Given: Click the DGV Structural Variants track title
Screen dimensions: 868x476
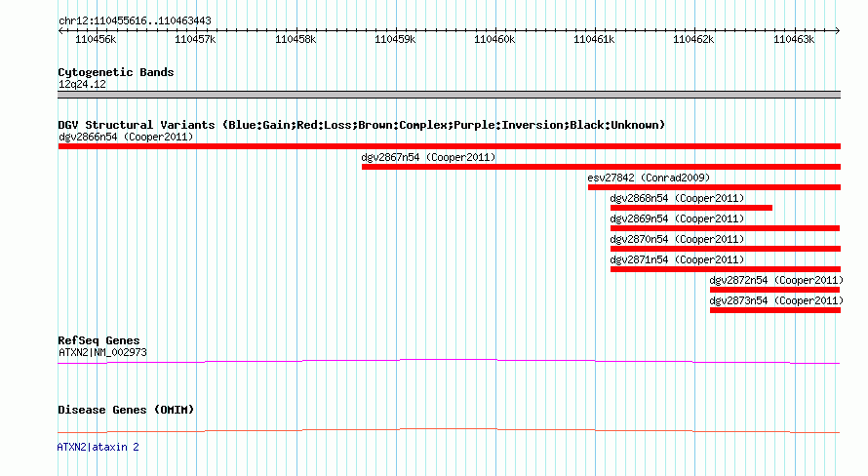Looking at the screenshot, I should click(x=362, y=125).
